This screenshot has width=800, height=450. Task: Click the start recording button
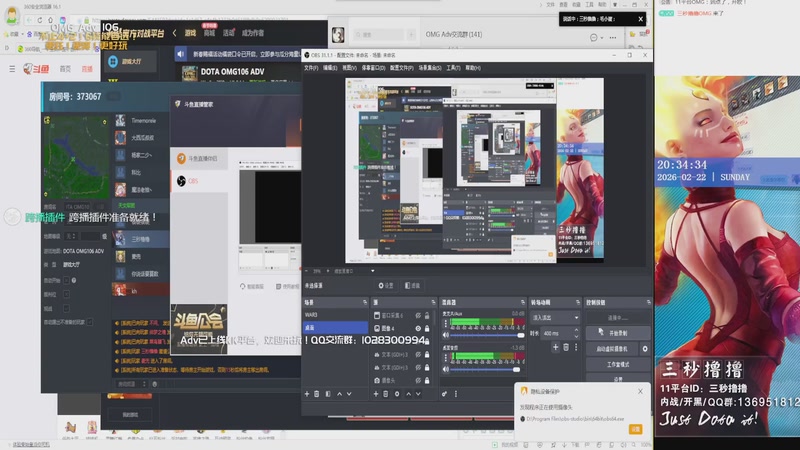pyautogui.click(x=618, y=333)
